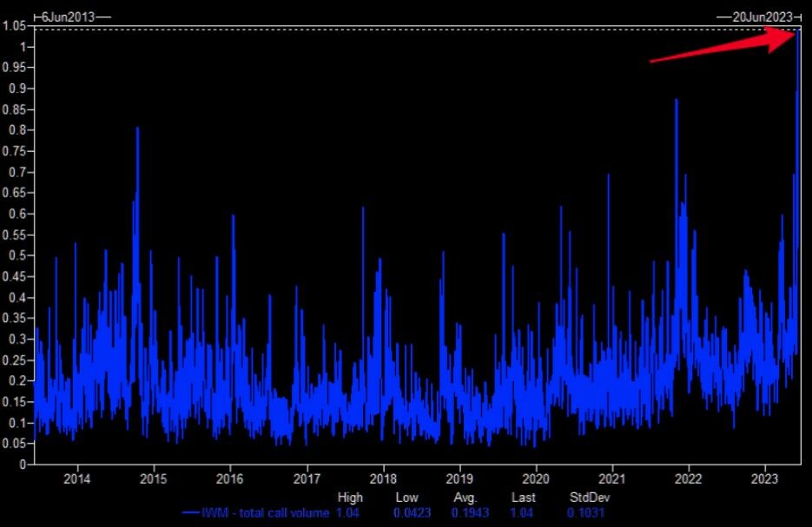Select the IWM - total call volume legend label
This screenshot has width=812, height=527.
click(x=265, y=513)
